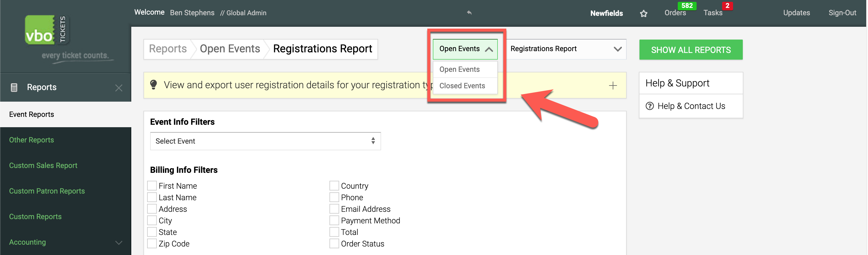Toggle the Payment Method checkbox

click(334, 220)
